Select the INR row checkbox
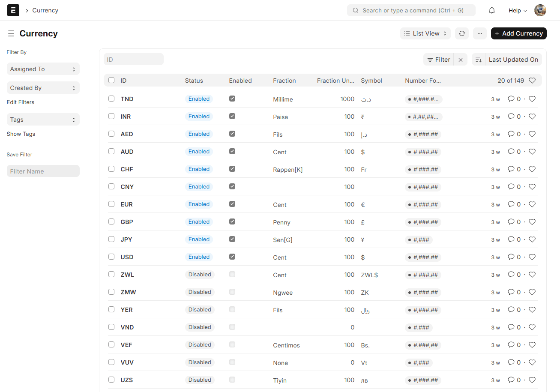The image size is (560, 392). [111, 116]
